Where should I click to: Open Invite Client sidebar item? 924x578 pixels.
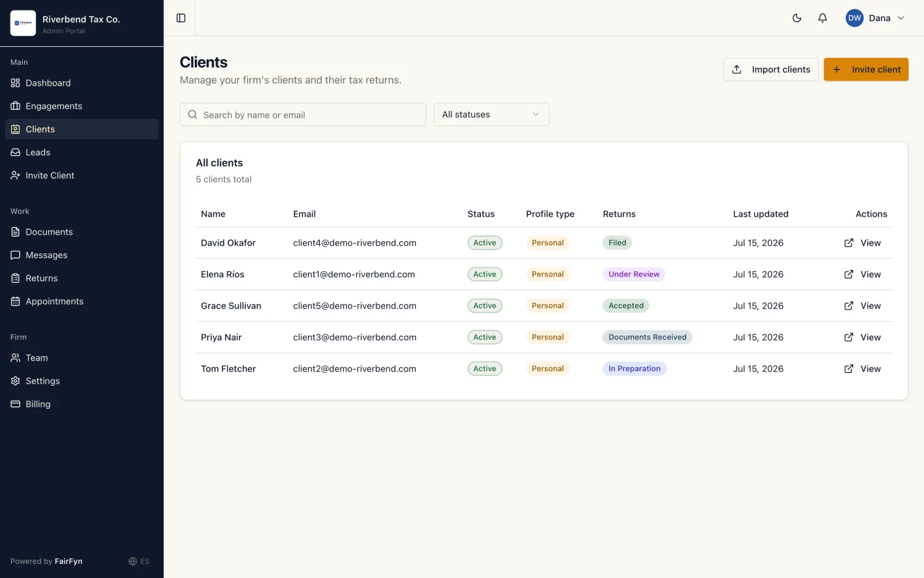pyautogui.click(x=81, y=176)
